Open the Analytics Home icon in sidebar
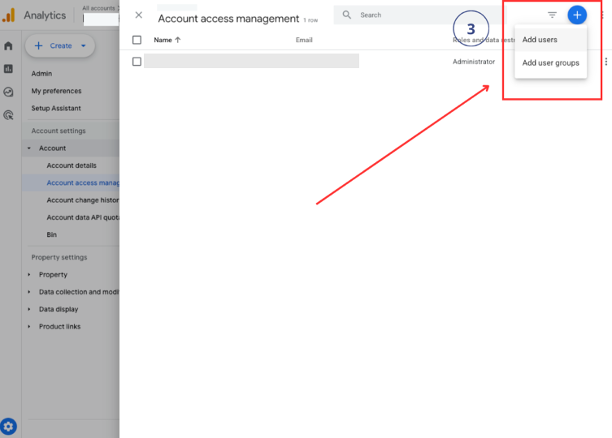 [8, 46]
